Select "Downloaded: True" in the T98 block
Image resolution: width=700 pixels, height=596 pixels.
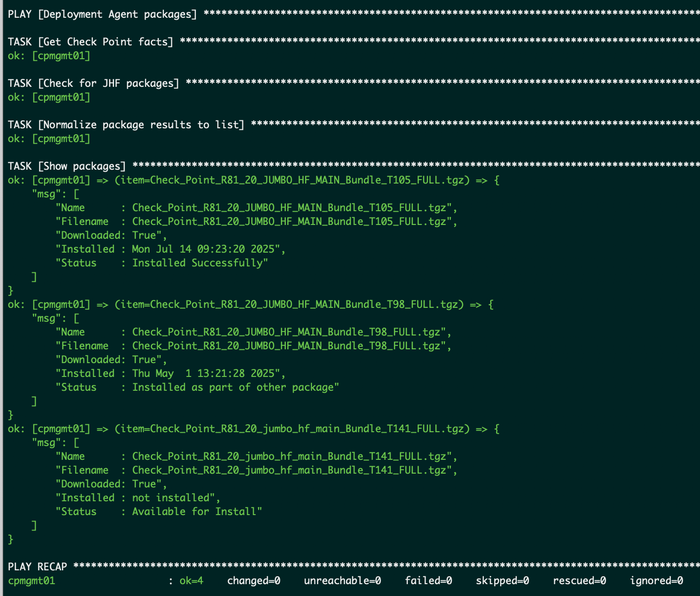click(x=111, y=360)
